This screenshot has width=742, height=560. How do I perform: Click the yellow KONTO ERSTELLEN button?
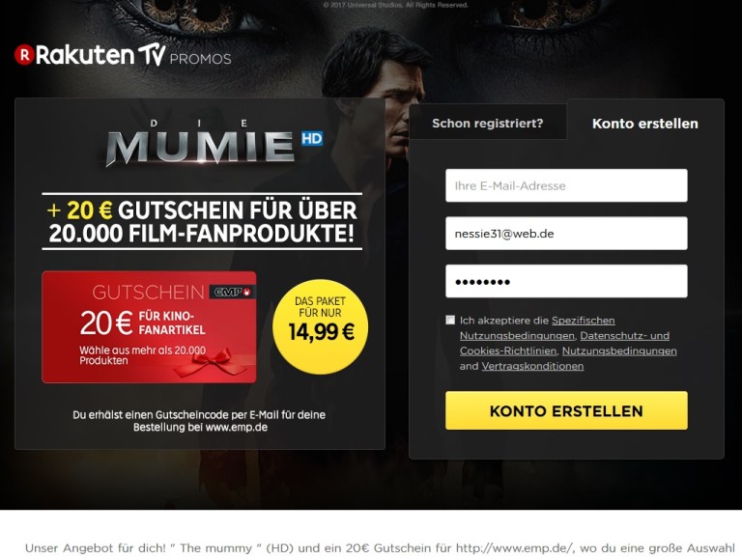click(566, 410)
